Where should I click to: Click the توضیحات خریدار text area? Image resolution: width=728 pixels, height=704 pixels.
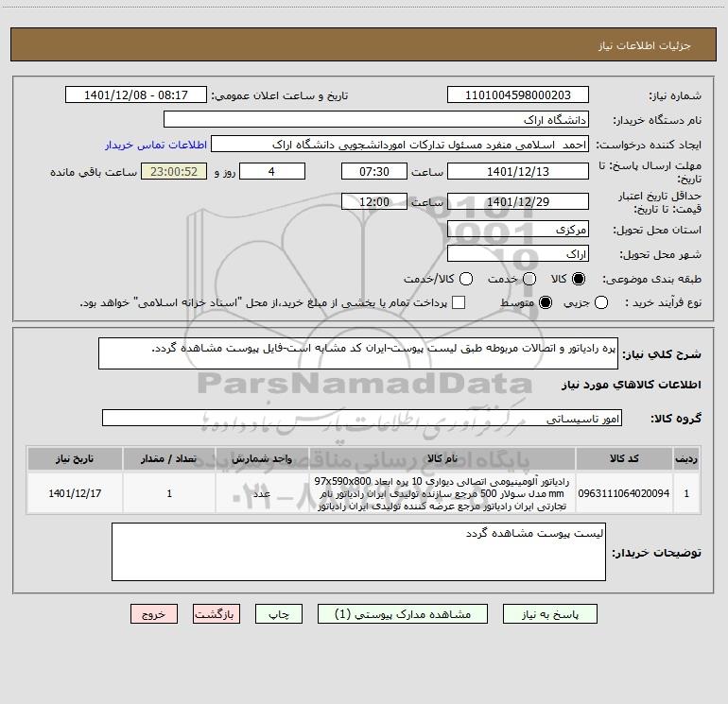[x=358, y=552]
